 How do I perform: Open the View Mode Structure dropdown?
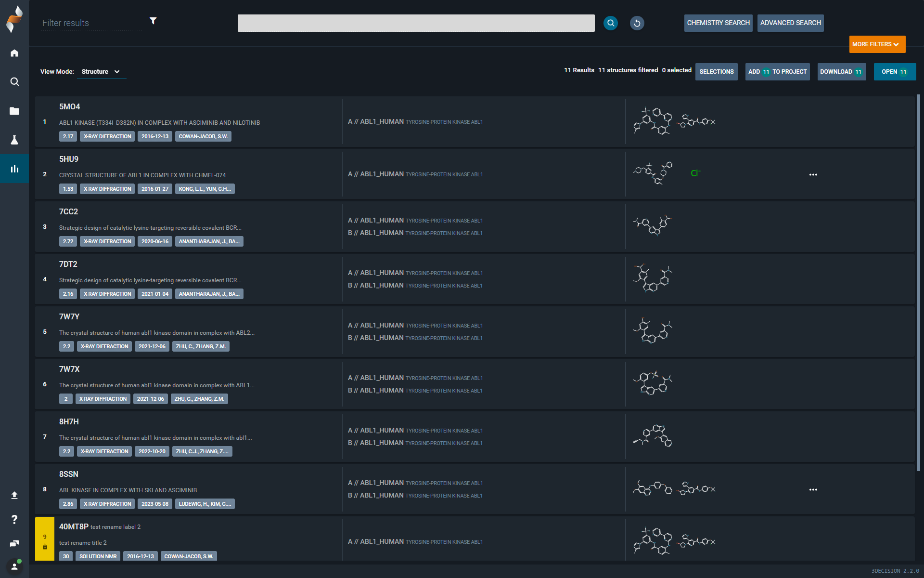pyautogui.click(x=101, y=71)
